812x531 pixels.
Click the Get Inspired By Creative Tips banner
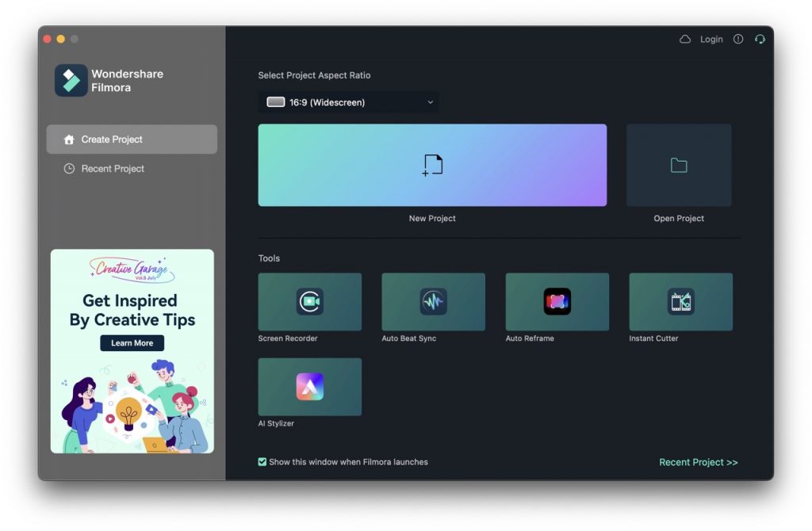click(x=132, y=351)
